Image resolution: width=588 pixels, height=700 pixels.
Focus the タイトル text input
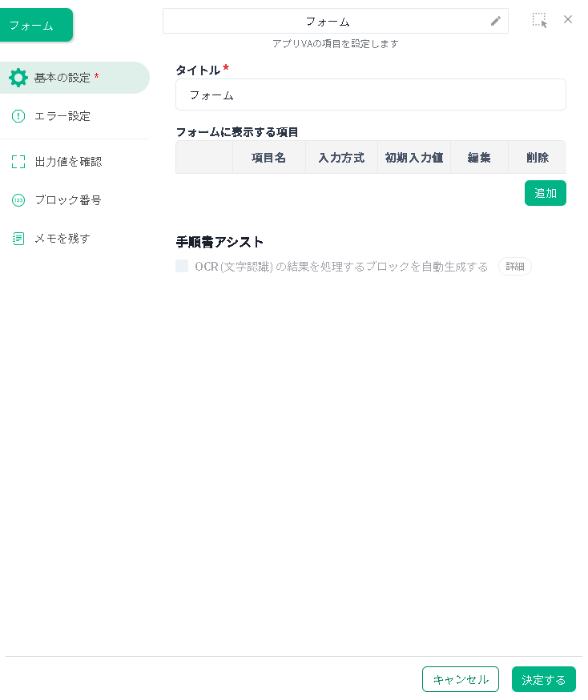(x=370, y=95)
